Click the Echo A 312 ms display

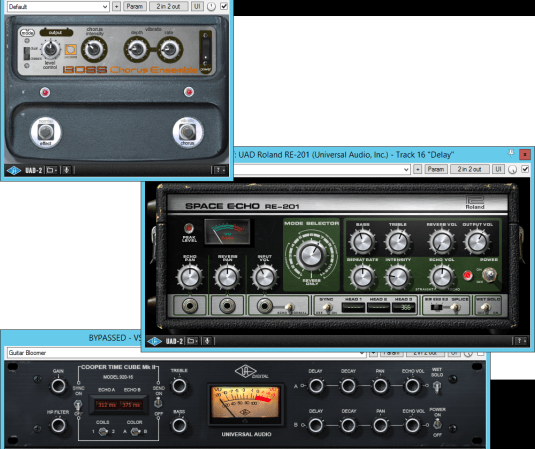tap(107, 405)
